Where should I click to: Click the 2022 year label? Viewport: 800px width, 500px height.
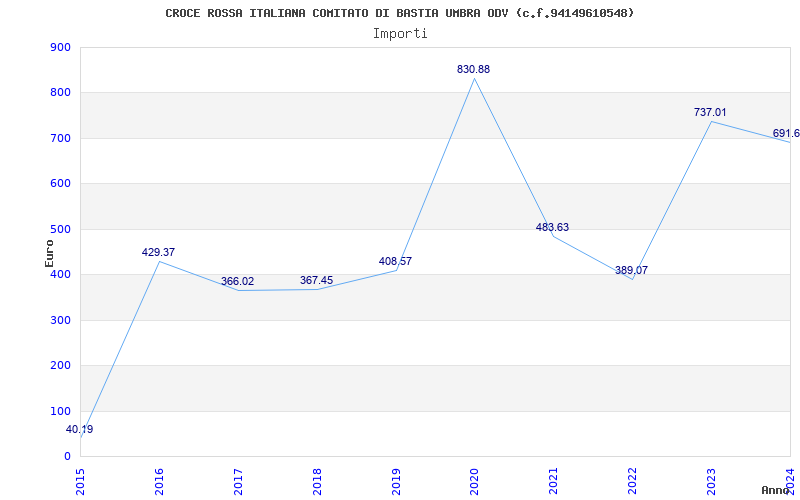click(x=633, y=481)
